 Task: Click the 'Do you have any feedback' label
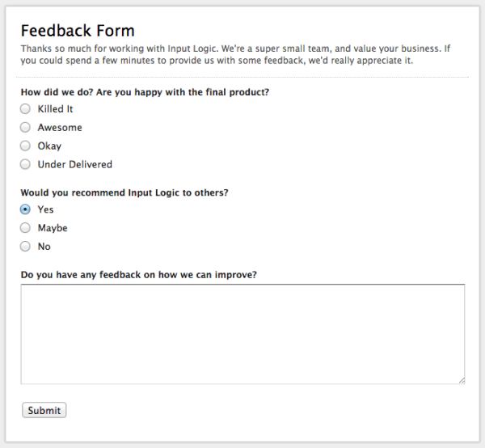(x=139, y=274)
